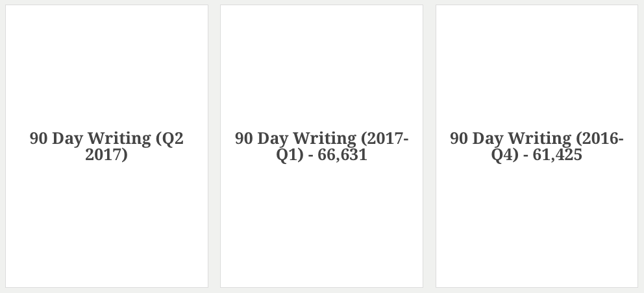Screen dimensions: 644x293
Task: Click the blank area below the 66,631 title
Action: tap(321, 225)
